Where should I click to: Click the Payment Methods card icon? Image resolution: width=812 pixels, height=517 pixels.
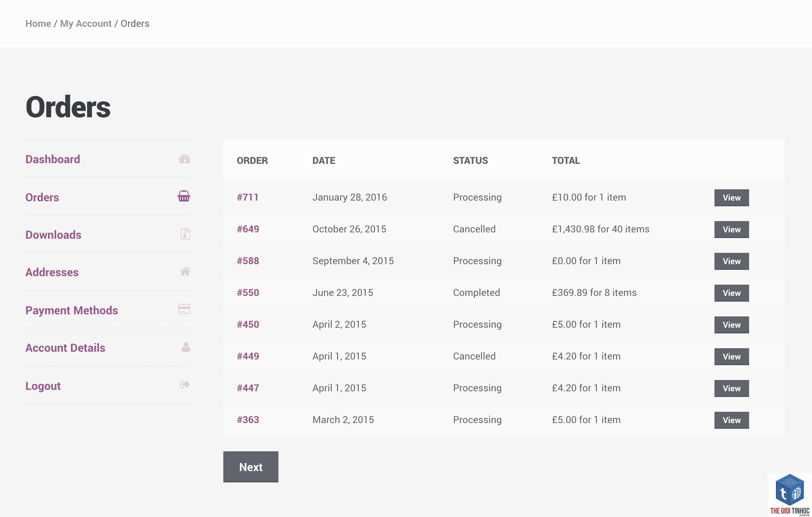(184, 309)
